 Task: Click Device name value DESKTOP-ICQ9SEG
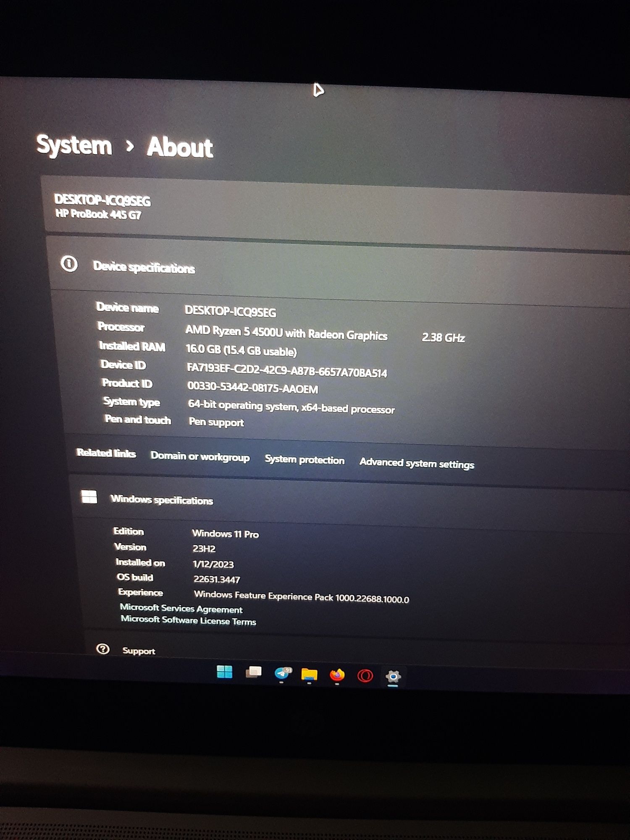tap(231, 311)
